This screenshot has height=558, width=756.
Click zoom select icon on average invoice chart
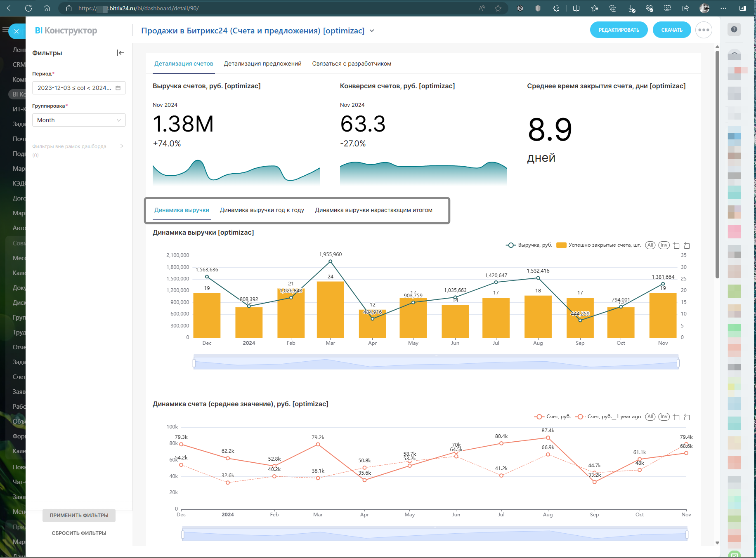676,417
